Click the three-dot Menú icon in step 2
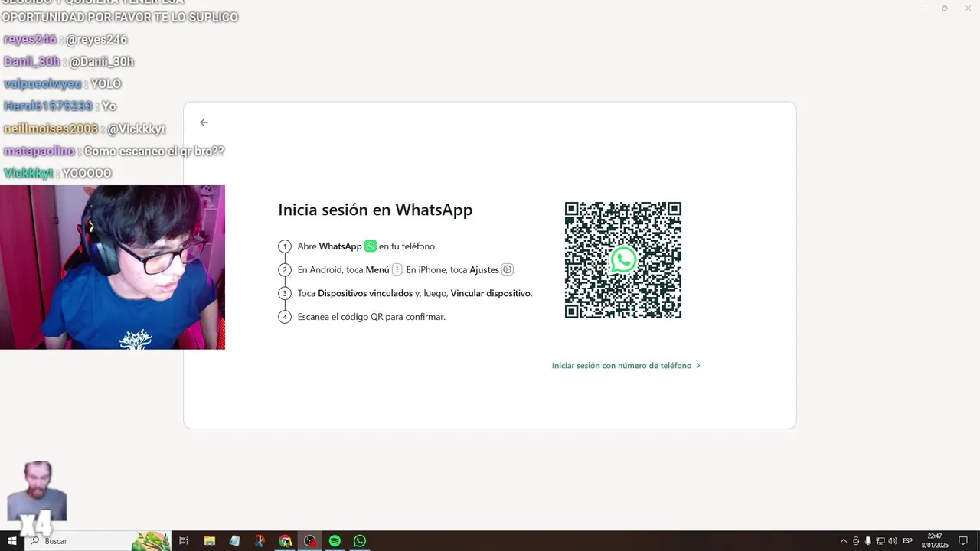 (x=397, y=269)
